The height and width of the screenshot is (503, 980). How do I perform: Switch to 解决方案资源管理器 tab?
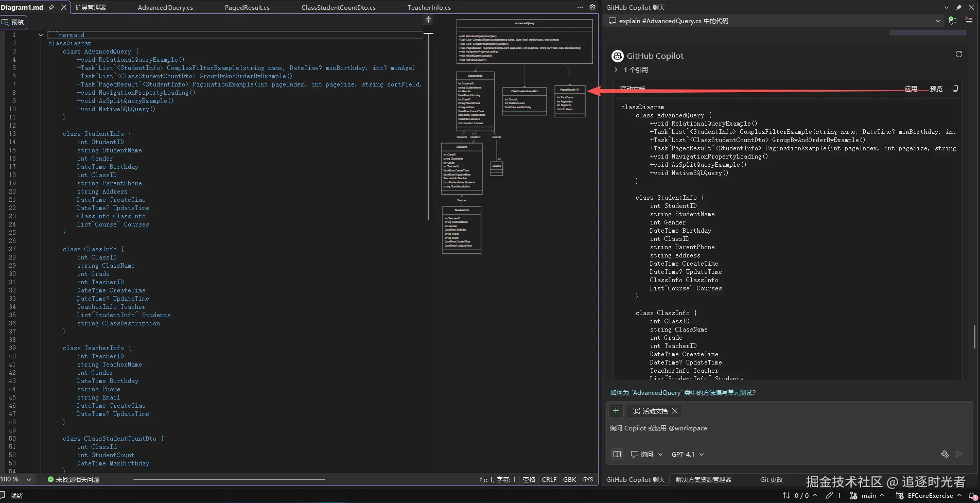pos(703,479)
